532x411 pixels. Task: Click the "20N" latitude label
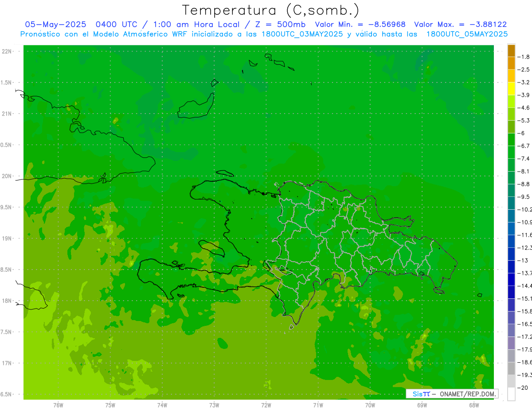[x=7, y=176]
